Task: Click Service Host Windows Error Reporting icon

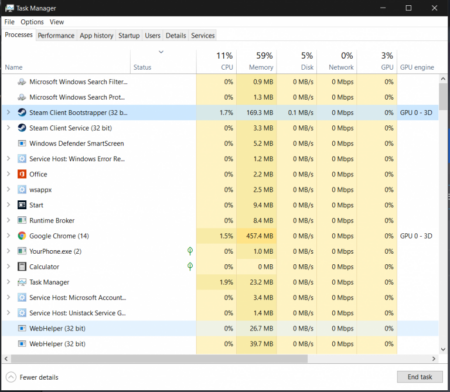Action: (22, 159)
